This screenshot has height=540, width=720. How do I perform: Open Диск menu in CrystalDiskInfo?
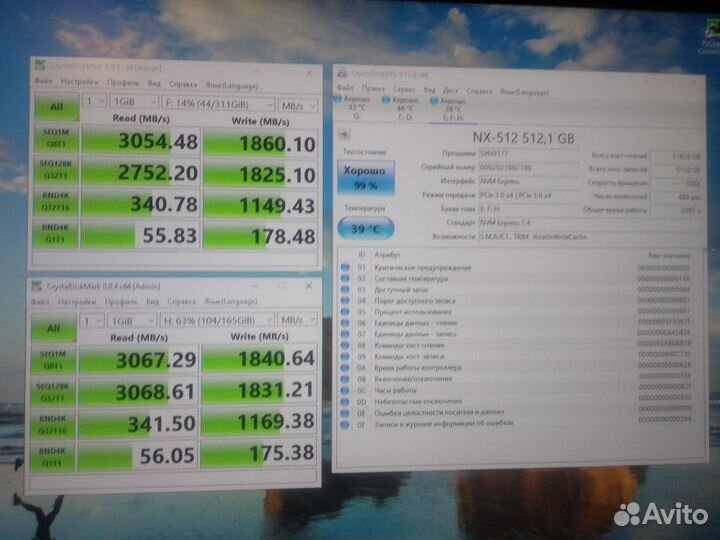tap(450, 90)
